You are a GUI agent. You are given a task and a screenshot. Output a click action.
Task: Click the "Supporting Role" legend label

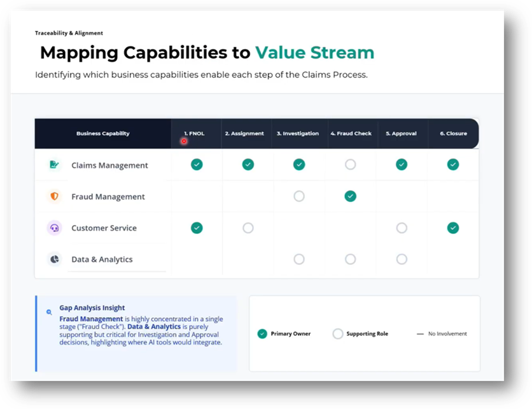(367, 334)
